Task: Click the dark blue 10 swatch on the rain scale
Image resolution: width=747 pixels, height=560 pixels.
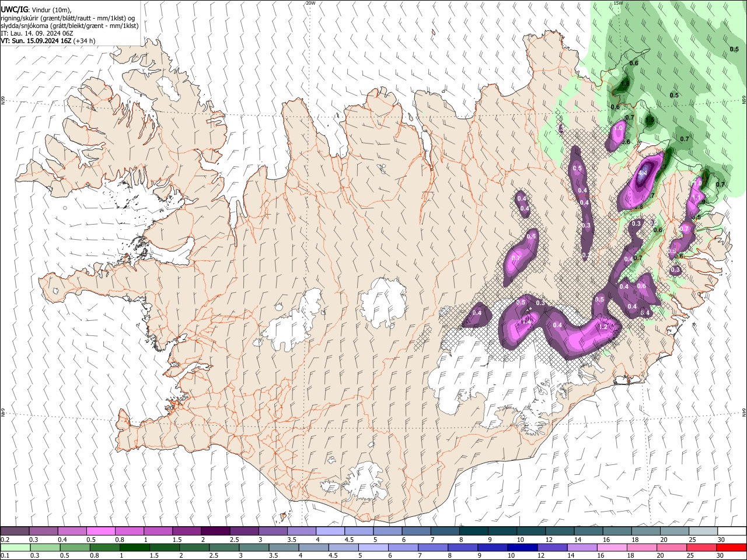Action: point(522,547)
